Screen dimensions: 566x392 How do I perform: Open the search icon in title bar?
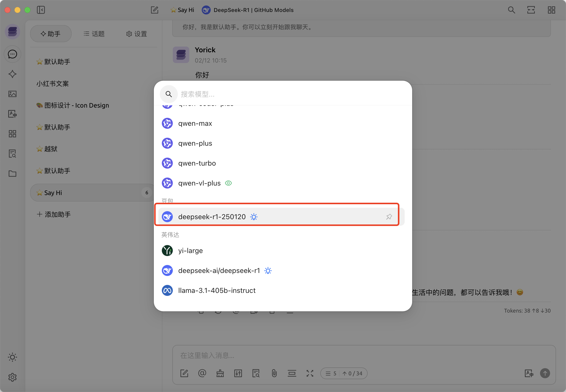click(x=511, y=10)
